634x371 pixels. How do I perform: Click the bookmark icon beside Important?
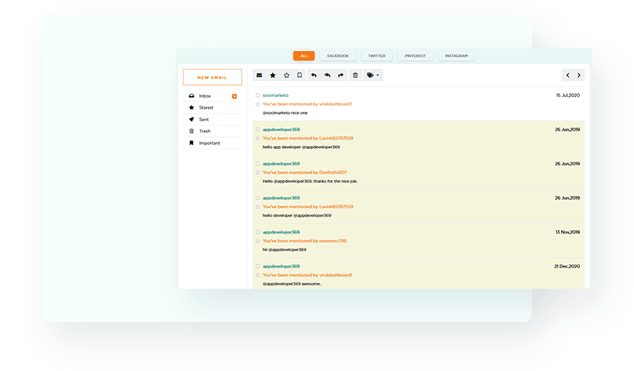click(x=192, y=143)
